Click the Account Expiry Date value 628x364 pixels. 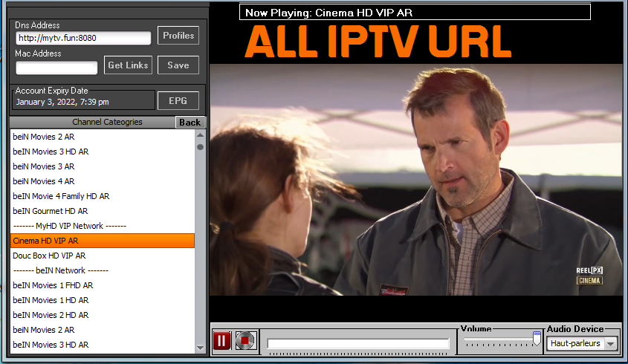pos(62,102)
